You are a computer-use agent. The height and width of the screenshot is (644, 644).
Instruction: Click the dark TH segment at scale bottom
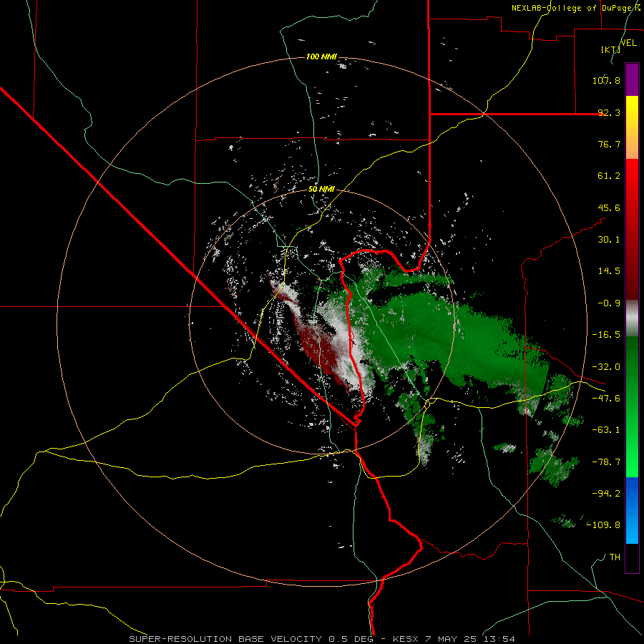632,558
